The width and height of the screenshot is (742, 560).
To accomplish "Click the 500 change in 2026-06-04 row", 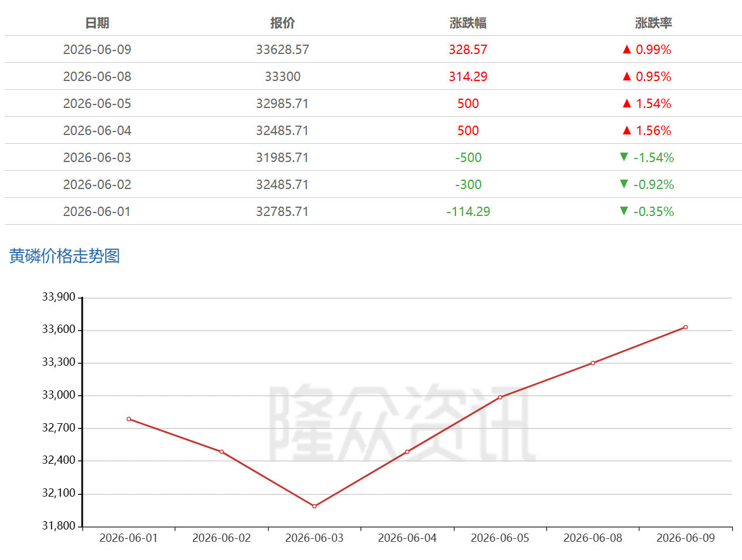I will point(468,130).
